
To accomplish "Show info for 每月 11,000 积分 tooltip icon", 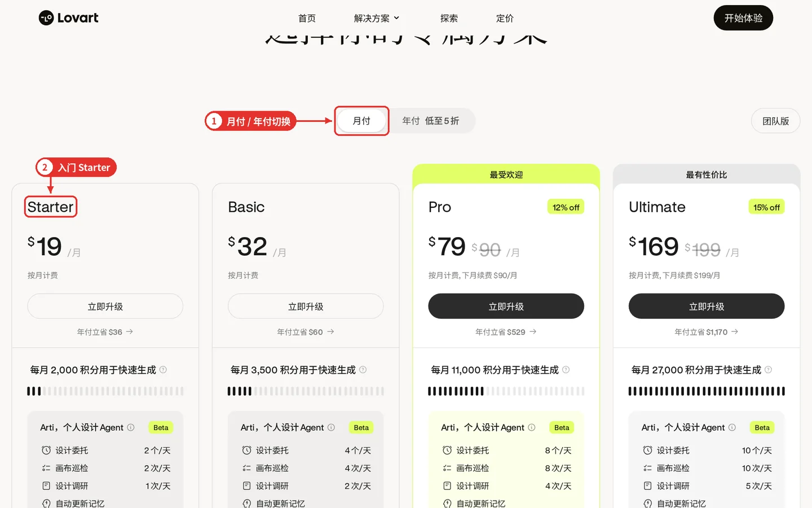I will coord(566,370).
